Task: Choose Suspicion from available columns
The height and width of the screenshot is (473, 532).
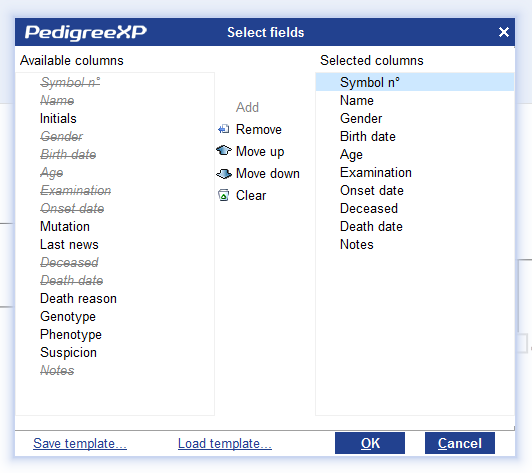Action: [69, 353]
